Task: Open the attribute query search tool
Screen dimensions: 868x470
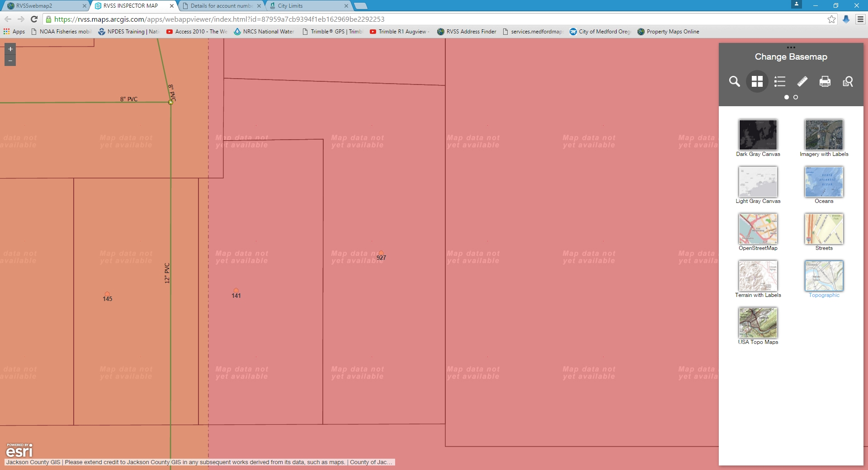Action: (x=848, y=82)
